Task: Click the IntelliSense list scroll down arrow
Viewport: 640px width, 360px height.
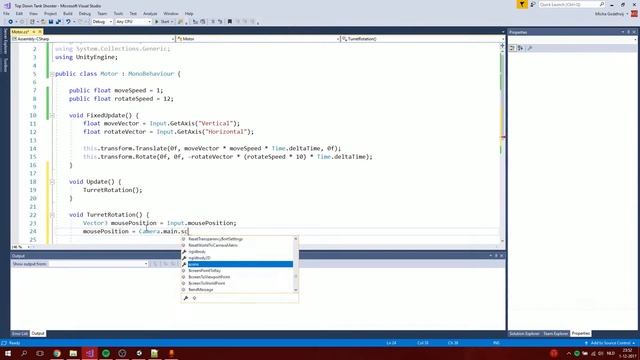Action: (296, 290)
